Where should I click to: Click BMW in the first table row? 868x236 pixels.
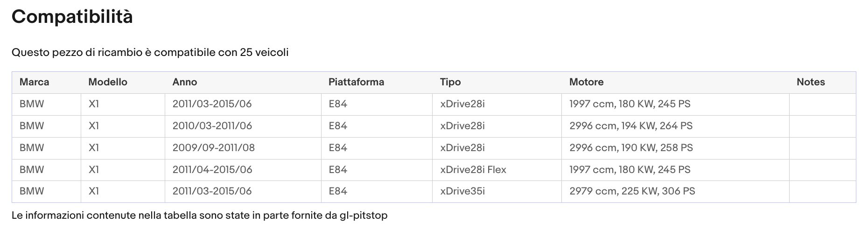coord(32,104)
